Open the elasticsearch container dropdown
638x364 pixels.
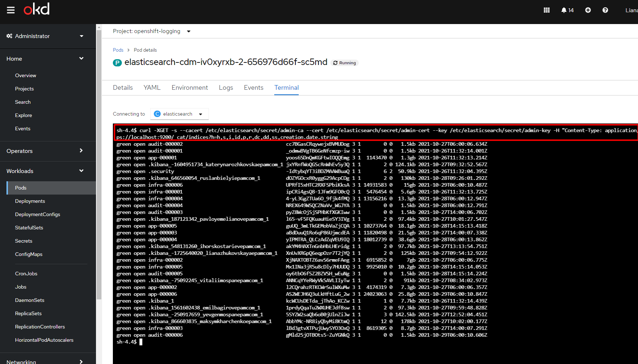[x=179, y=114]
